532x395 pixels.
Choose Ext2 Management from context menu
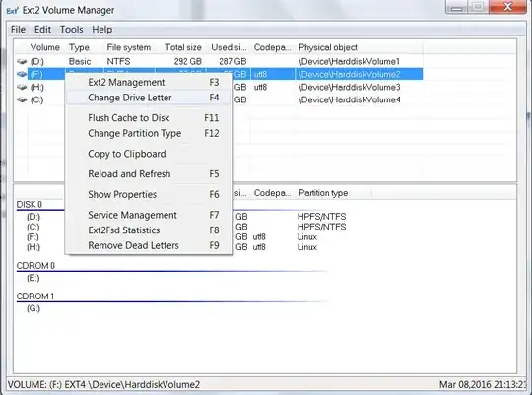pyautogui.click(x=149, y=82)
